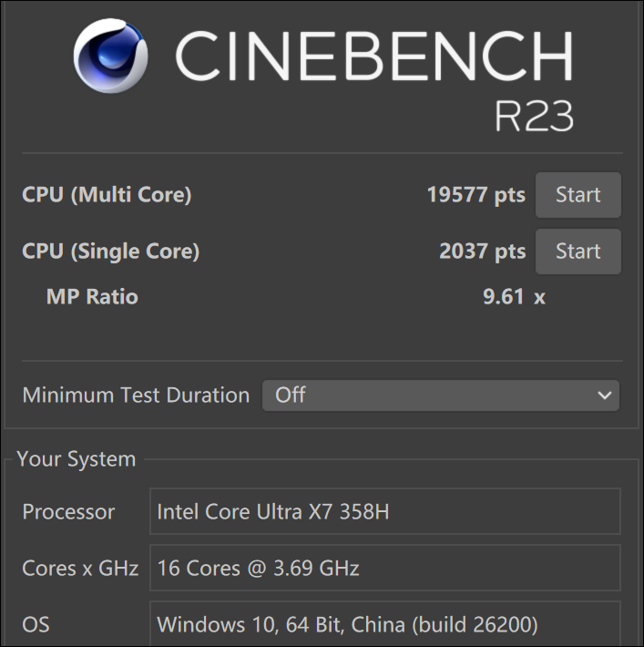The image size is (644, 647).
Task: Select the CPU (Single Core) label
Action: (x=110, y=252)
